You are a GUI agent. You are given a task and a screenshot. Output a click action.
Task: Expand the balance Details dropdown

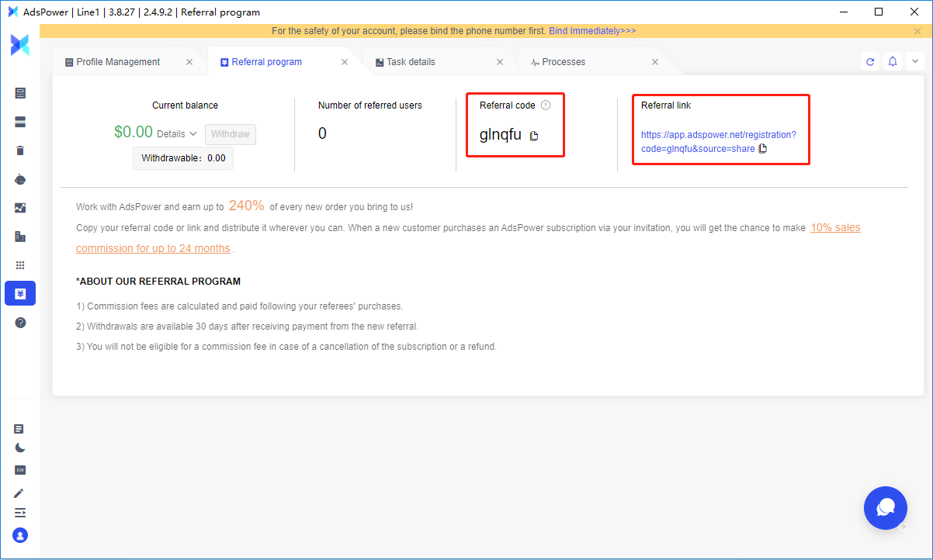coord(177,134)
